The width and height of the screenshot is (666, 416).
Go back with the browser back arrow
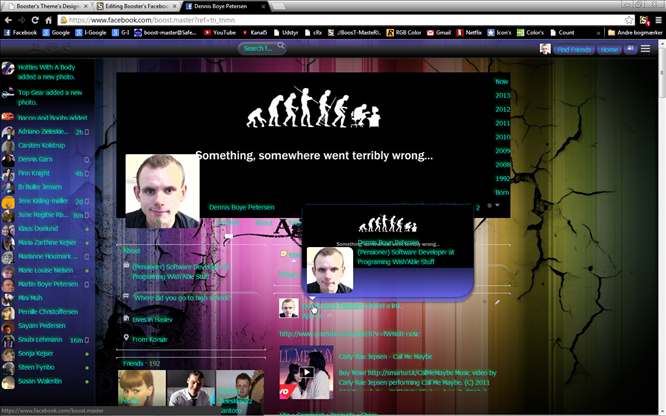coord(8,20)
